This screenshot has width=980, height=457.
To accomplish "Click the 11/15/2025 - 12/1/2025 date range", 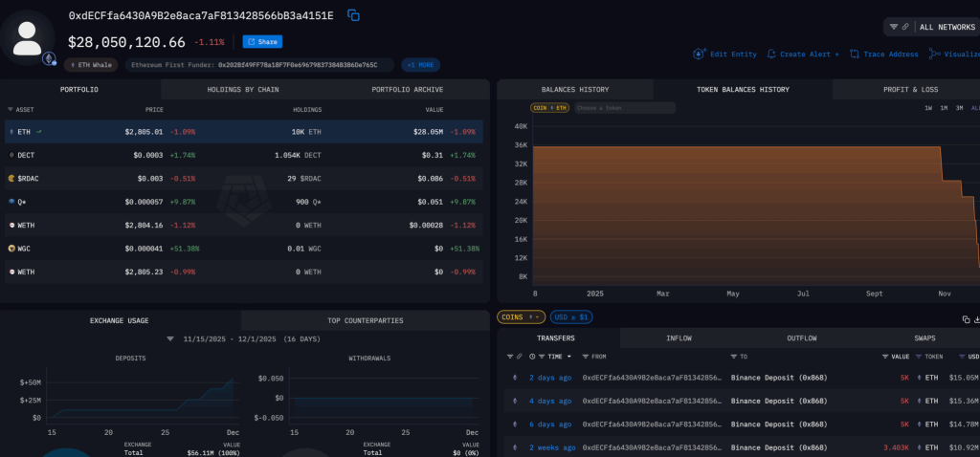I will [x=230, y=339].
